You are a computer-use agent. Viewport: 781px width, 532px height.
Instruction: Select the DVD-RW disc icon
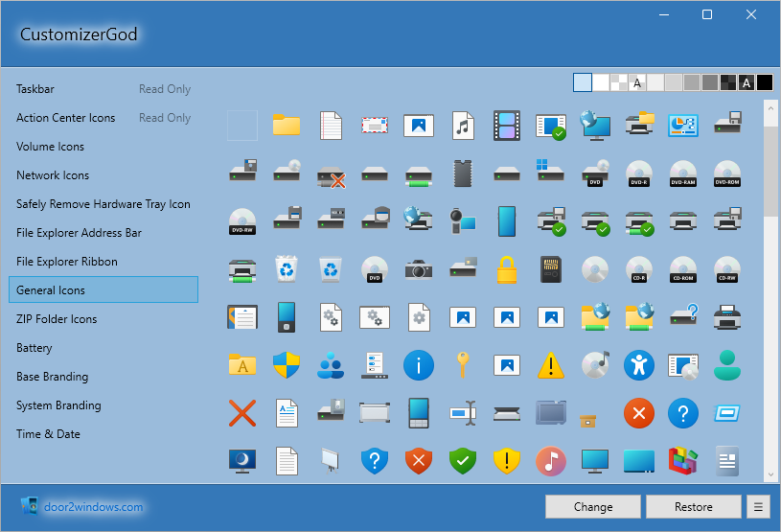242,221
